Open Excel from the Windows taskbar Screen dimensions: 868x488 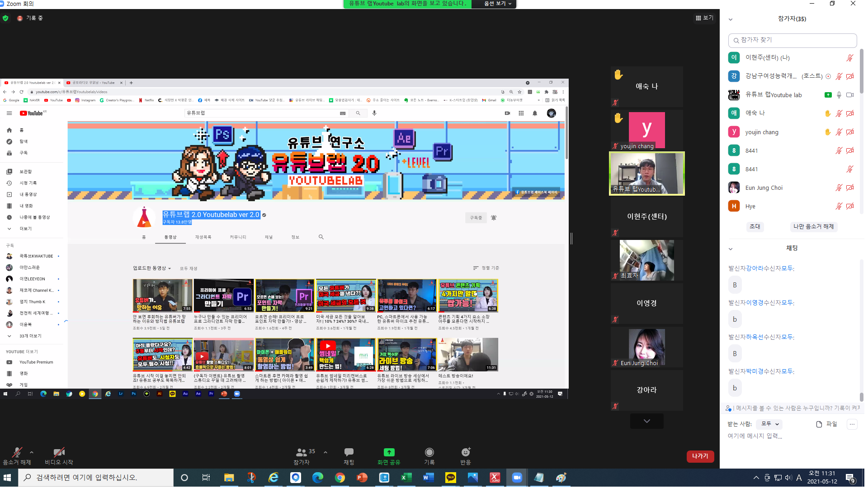pyautogui.click(x=406, y=478)
